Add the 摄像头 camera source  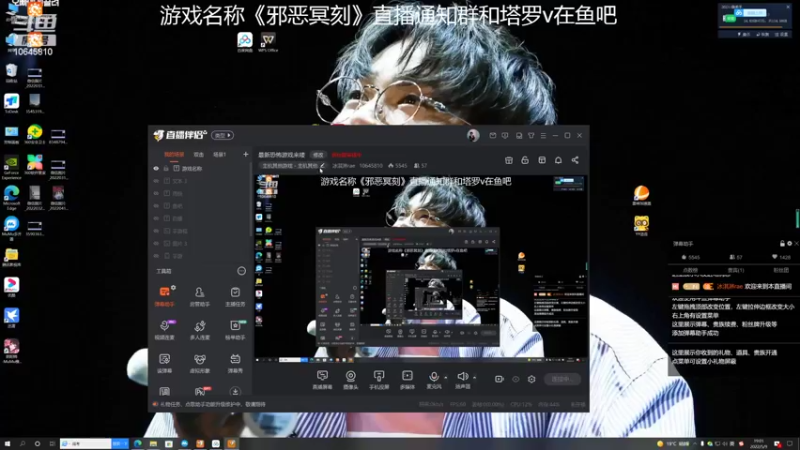(351, 380)
